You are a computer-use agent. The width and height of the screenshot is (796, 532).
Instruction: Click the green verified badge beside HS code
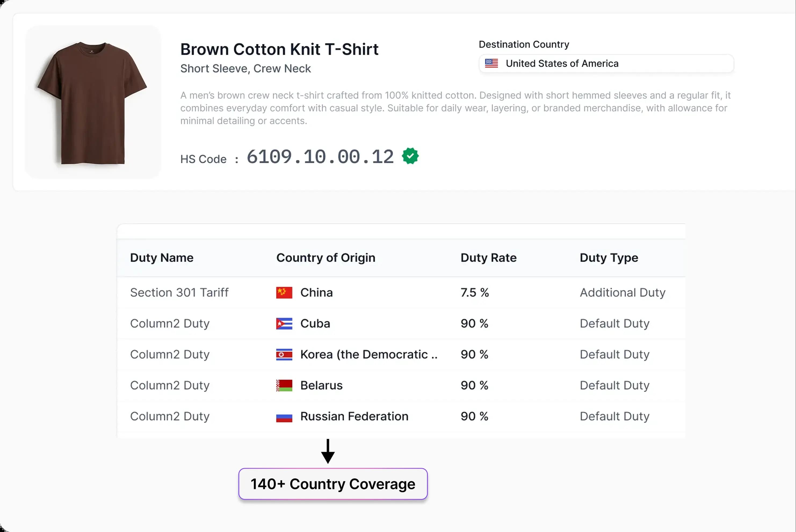click(410, 156)
